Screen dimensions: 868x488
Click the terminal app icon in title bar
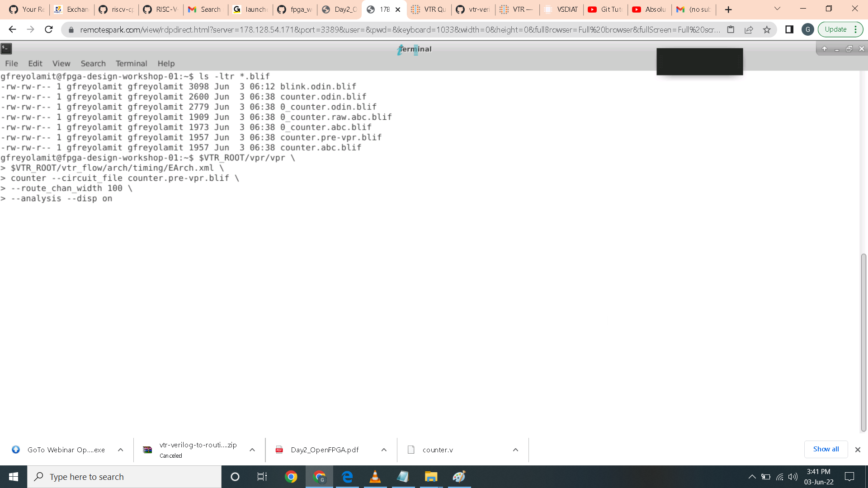[x=6, y=49]
